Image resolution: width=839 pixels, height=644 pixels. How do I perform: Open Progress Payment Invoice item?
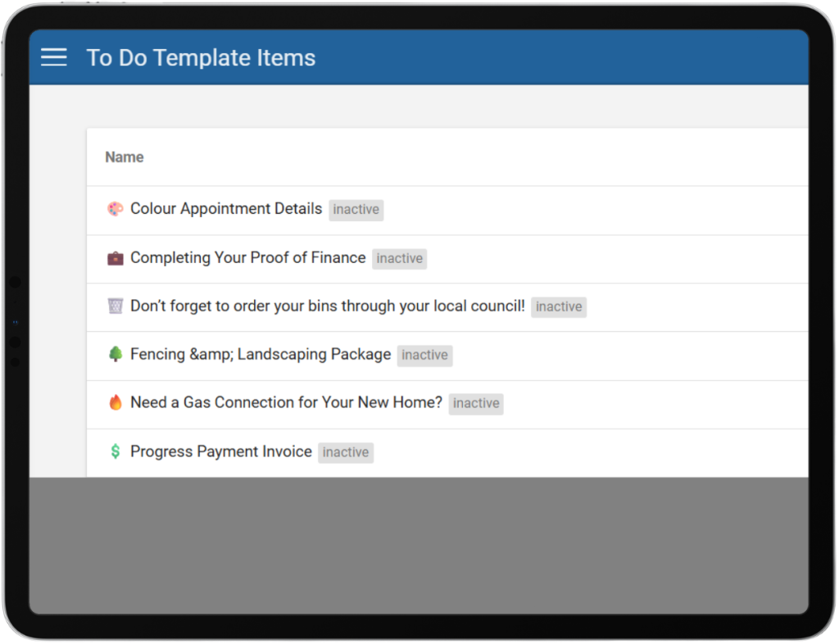(221, 451)
